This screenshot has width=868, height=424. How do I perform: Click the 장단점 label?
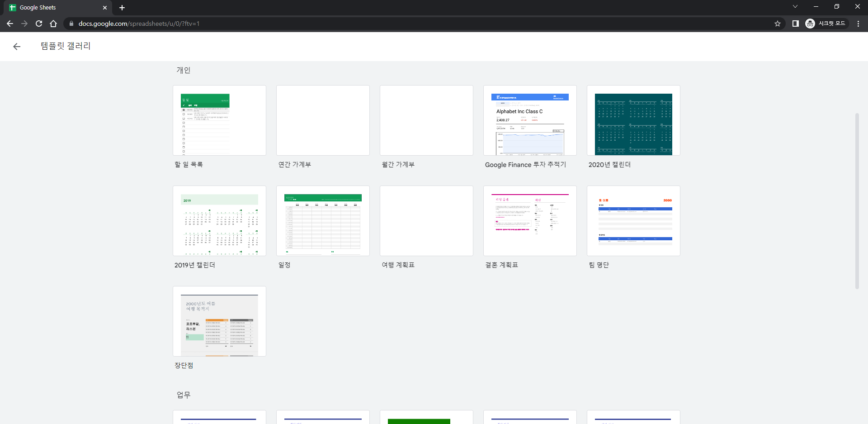[x=184, y=366]
